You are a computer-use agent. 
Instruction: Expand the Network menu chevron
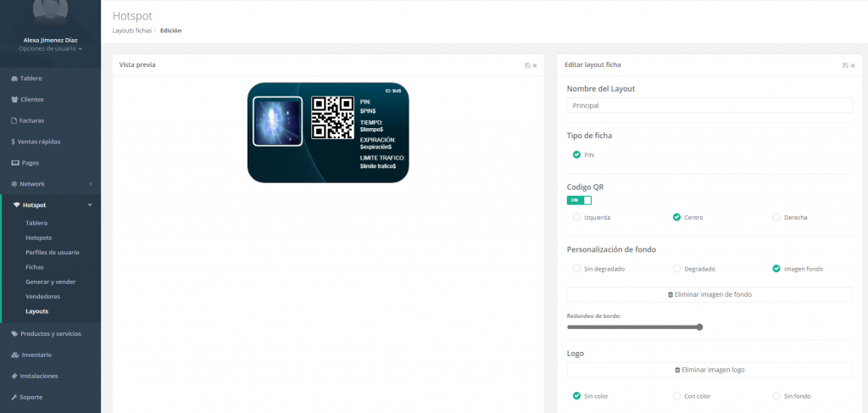pyautogui.click(x=91, y=184)
